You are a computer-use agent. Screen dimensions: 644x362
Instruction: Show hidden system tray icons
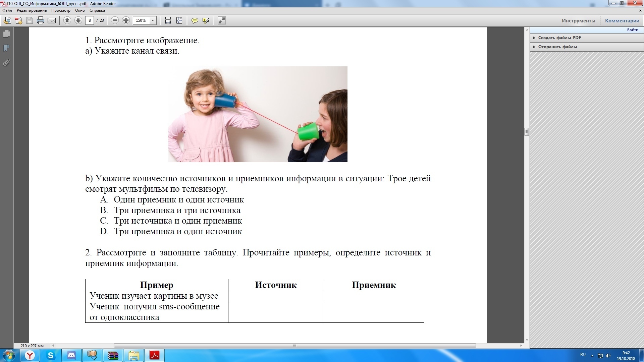coord(592,355)
